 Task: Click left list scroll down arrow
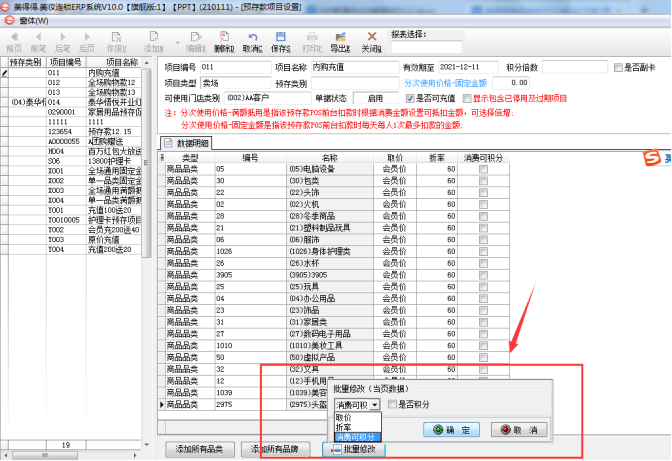(147, 445)
